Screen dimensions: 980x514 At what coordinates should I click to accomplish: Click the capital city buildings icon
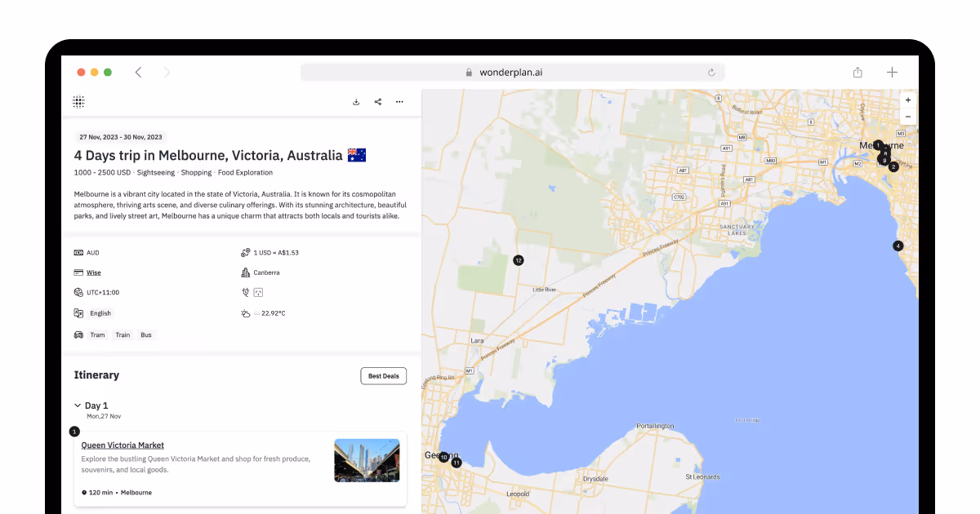coord(245,273)
